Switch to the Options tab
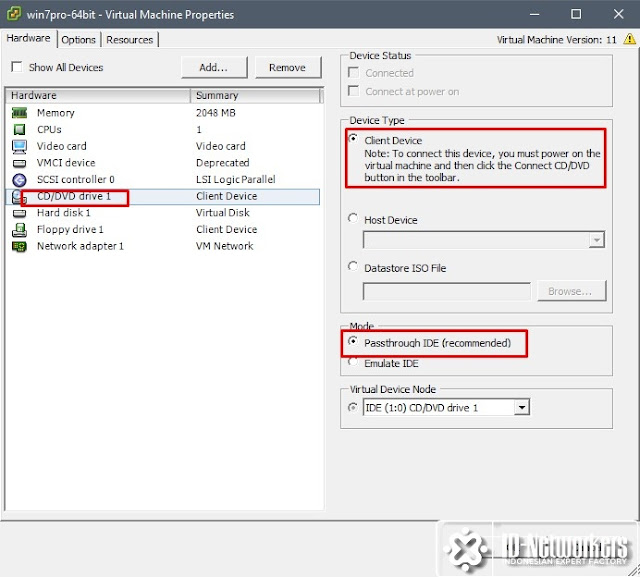This screenshot has width=640, height=577. [78, 40]
